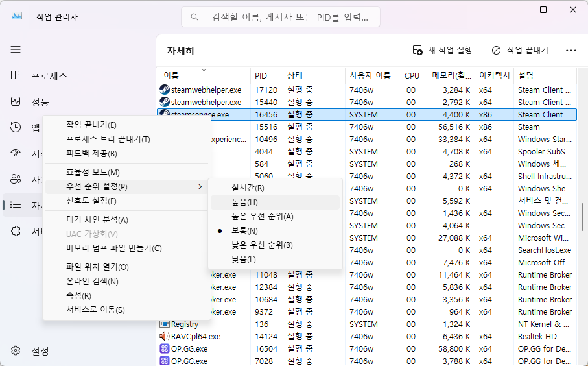Sort by 상태 column header
Screen dimensions: 588x366
(314, 75)
